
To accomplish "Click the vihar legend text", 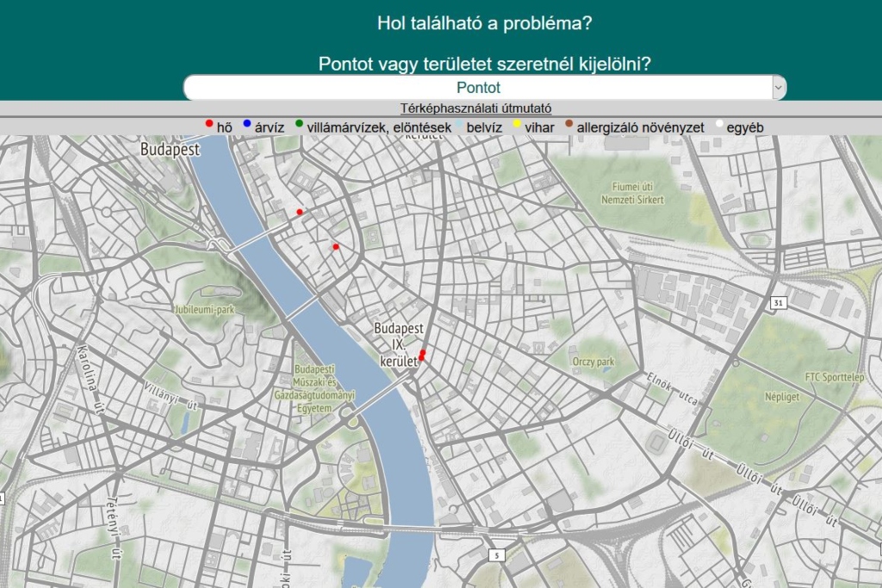I will pos(539,127).
